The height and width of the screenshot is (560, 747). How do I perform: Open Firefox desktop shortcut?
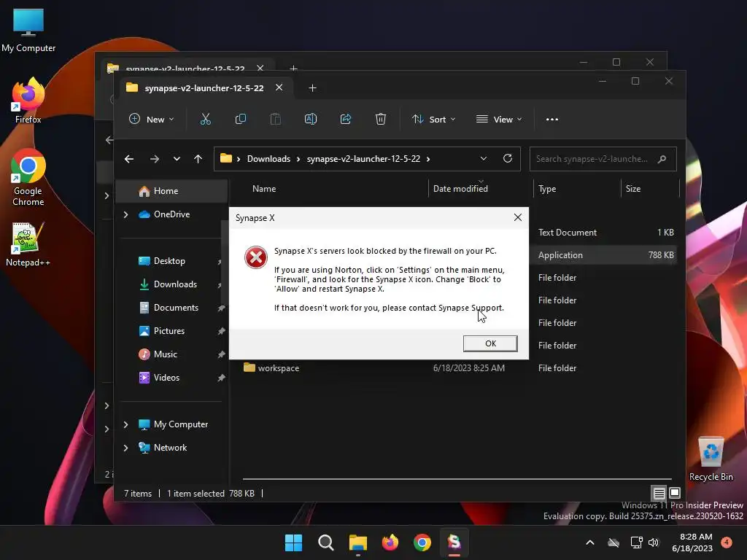(x=28, y=101)
